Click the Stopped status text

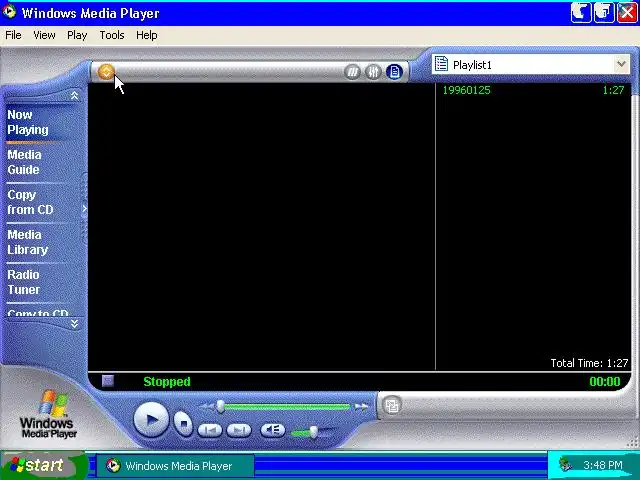167,382
